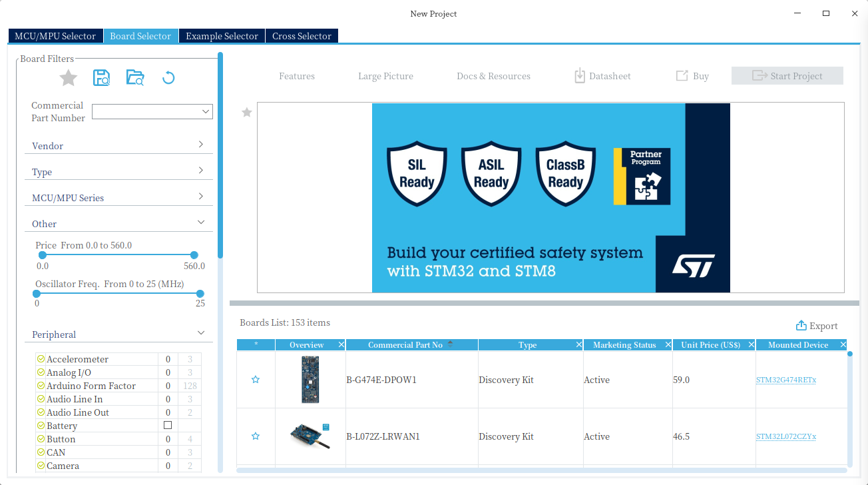Click the Oscillator Freq. minimum handle
The height and width of the screenshot is (485, 868).
click(x=38, y=293)
